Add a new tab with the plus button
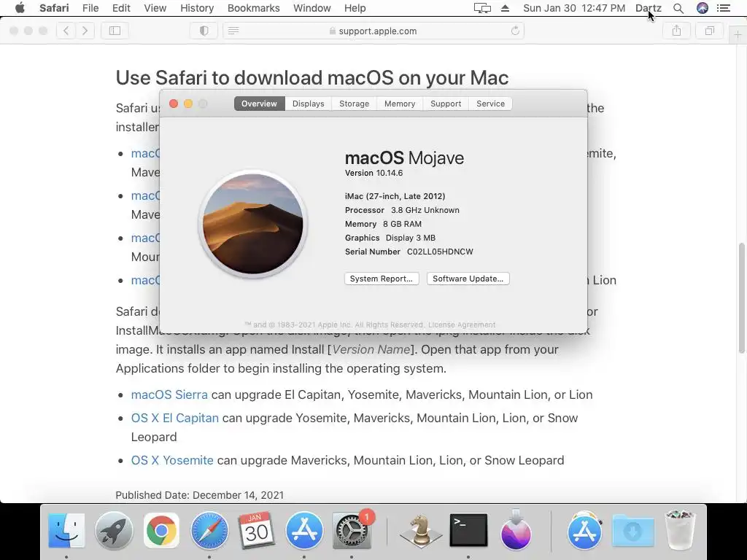The height and width of the screenshot is (560, 747). tap(738, 35)
